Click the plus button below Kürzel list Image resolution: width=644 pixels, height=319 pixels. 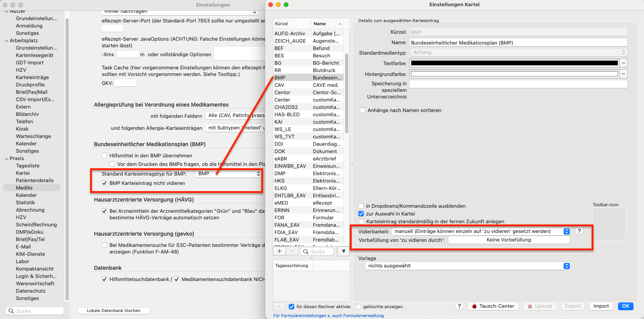point(279,251)
